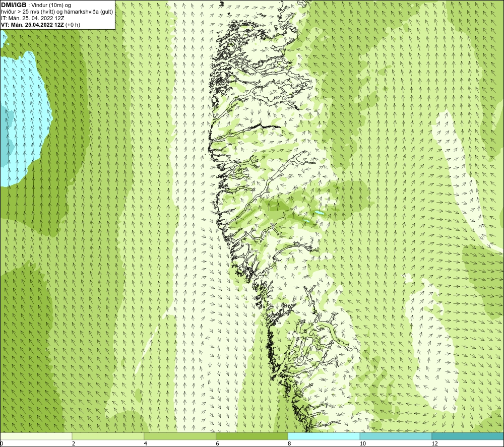Click the scale label '8'
This screenshot has width=504, height=447.
click(x=290, y=444)
